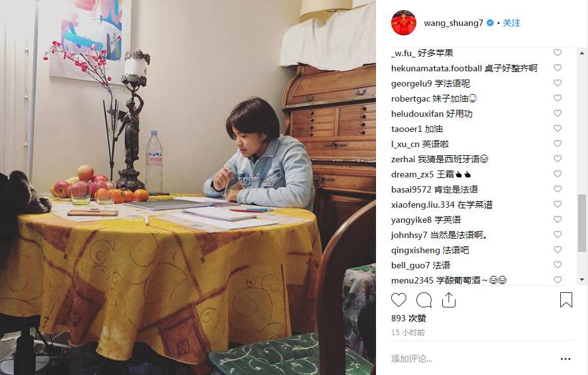This screenshot has width=588, height=375.
Task: Like the post with the heart icon
Action: coord(399,300)
